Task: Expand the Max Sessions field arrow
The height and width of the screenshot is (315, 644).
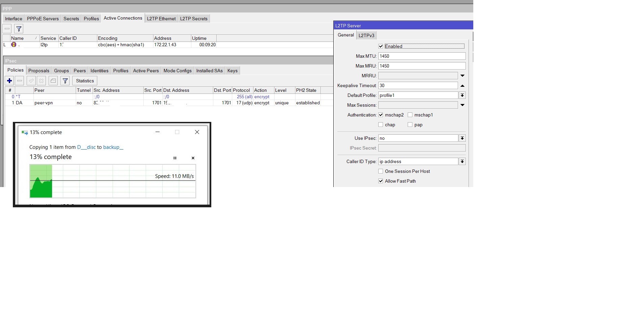Action: click(462, 105)
